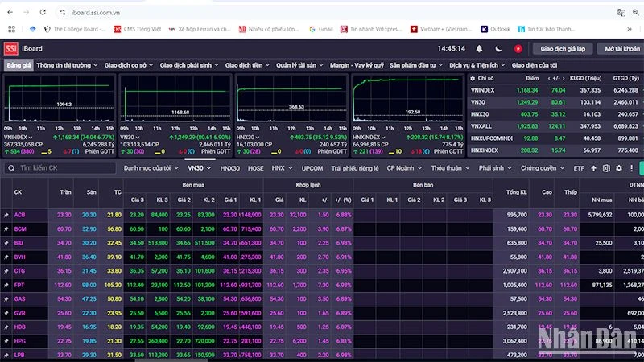Pin the FPT stock row
Image resolution: width=644 pixels, height=362 pixels.
tap(6, 284)
